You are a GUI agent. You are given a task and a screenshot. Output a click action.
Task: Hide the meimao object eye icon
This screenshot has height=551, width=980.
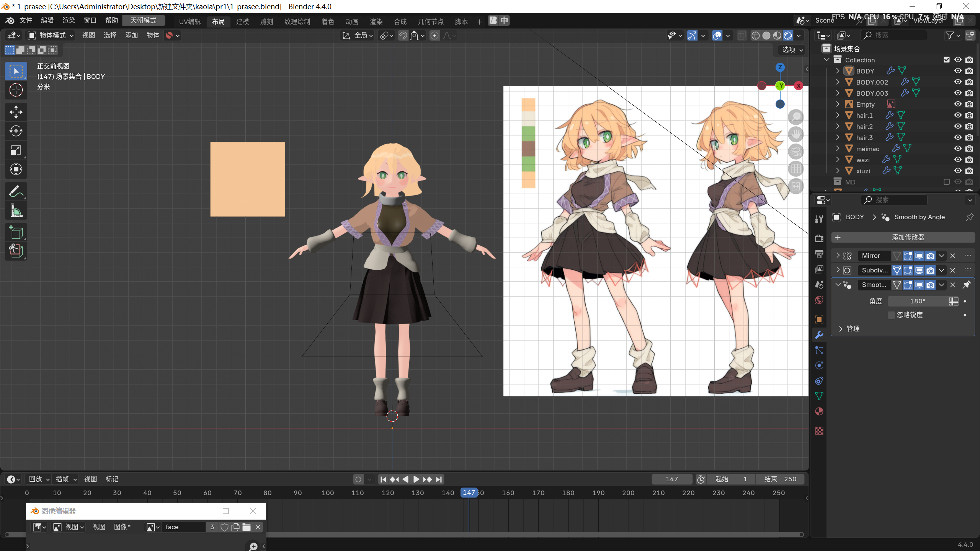tap(958, 148)
